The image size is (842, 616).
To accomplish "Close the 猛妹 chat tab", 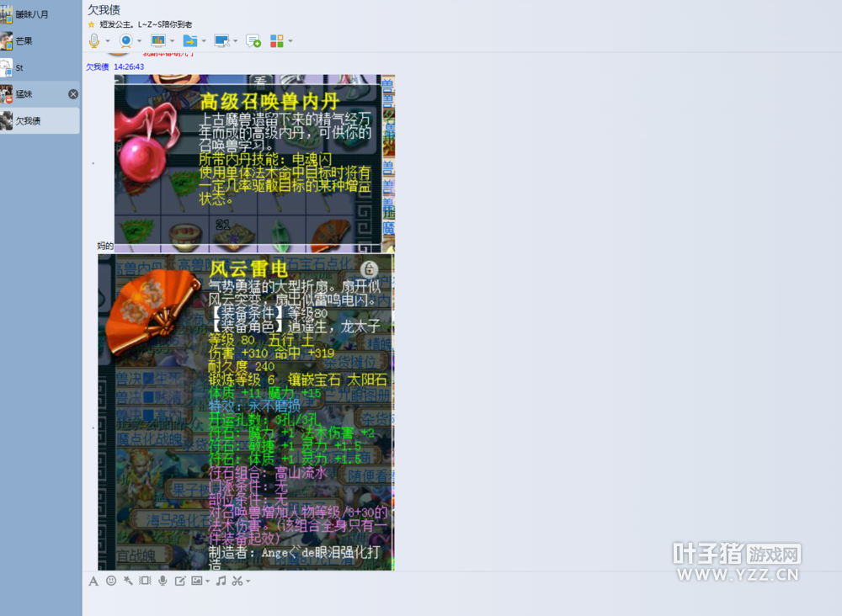I will pos(73,94).
